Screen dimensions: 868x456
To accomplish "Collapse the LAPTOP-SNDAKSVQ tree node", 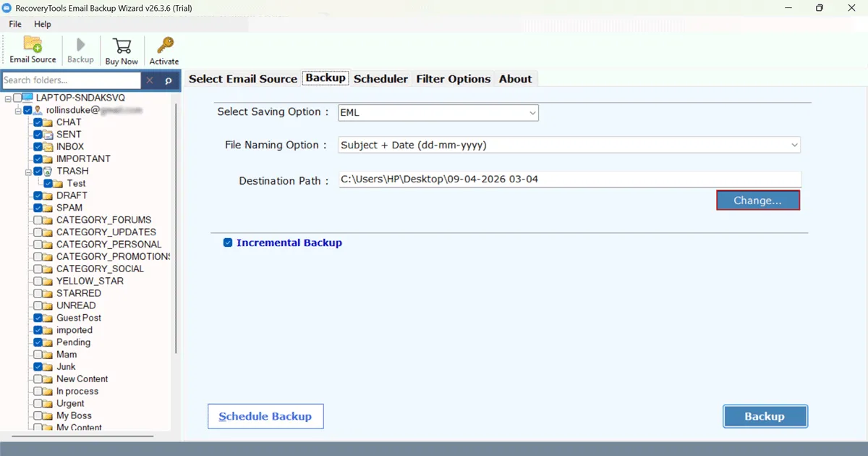I will pos(7,98).
